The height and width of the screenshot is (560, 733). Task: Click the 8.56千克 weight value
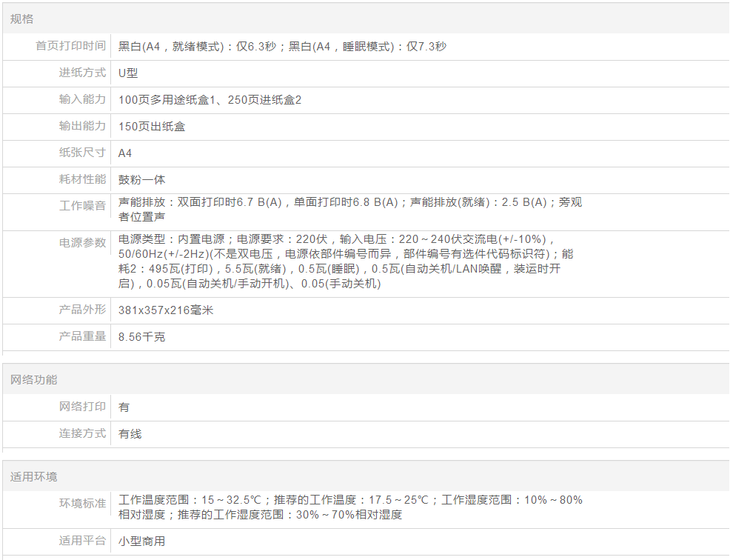coord(142,337)
